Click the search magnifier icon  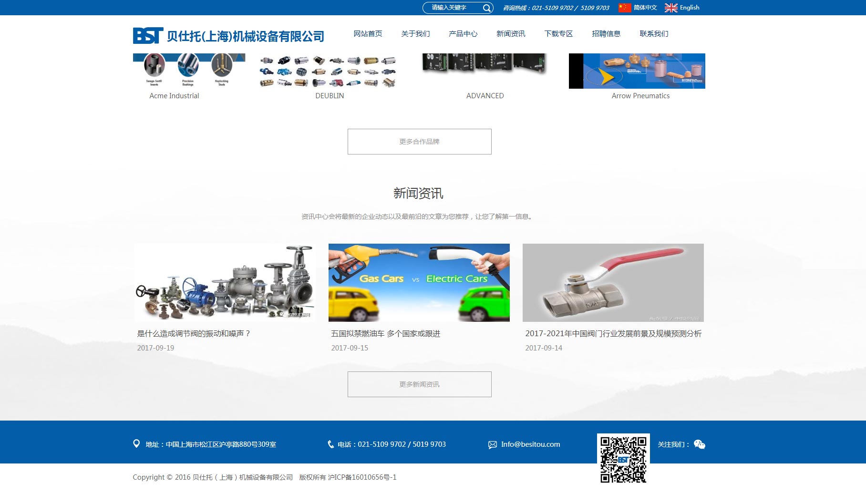click(x=486, y=8)
